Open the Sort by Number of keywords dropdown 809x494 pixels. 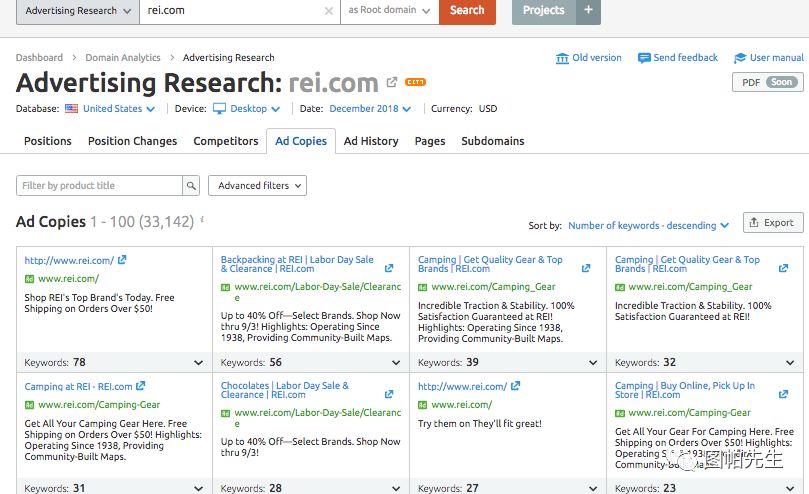click(649, 226)
